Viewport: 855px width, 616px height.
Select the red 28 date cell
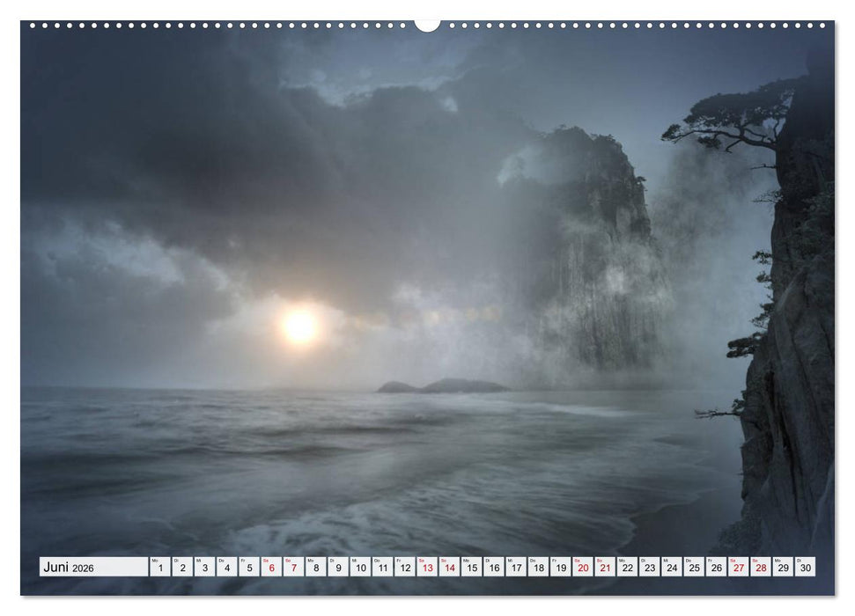click(x=759, y=568)
